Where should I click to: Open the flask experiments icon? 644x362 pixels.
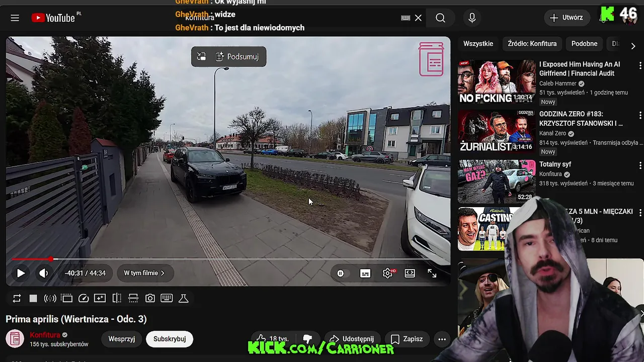(184, 298)
